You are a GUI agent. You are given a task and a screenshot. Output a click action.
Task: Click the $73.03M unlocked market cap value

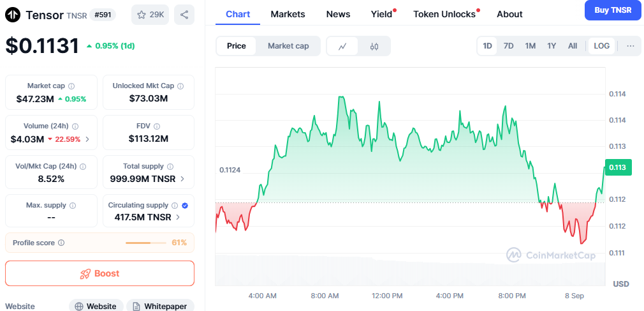149,99
